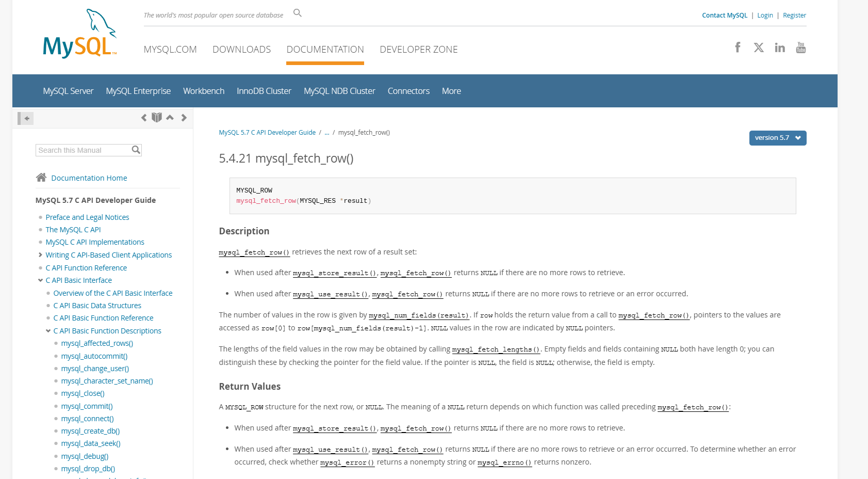Go to next manual page arrow
868x479 pixels.
(184, 118)
